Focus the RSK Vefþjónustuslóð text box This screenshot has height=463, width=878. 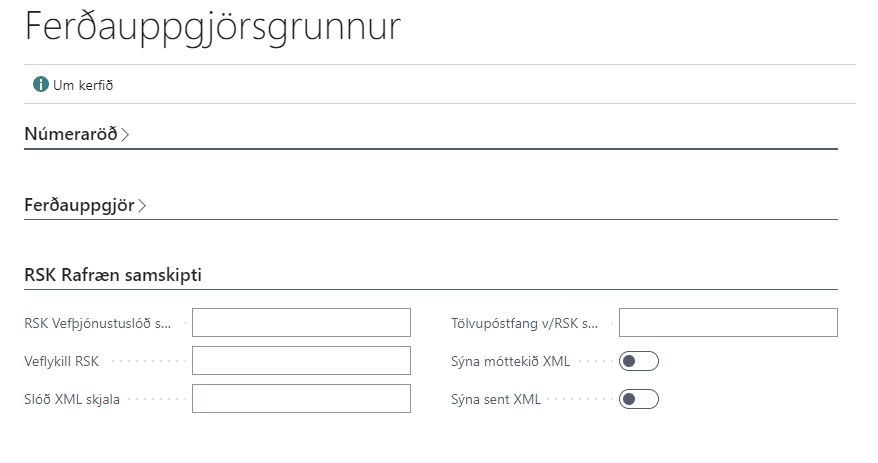click(x=301, y=323)
